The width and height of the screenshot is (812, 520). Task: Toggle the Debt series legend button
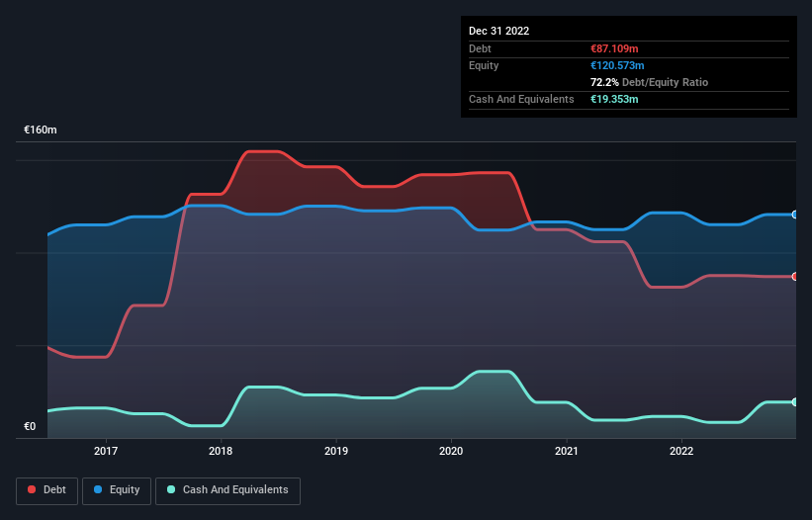pyautogui.click(x=46, y=490)
